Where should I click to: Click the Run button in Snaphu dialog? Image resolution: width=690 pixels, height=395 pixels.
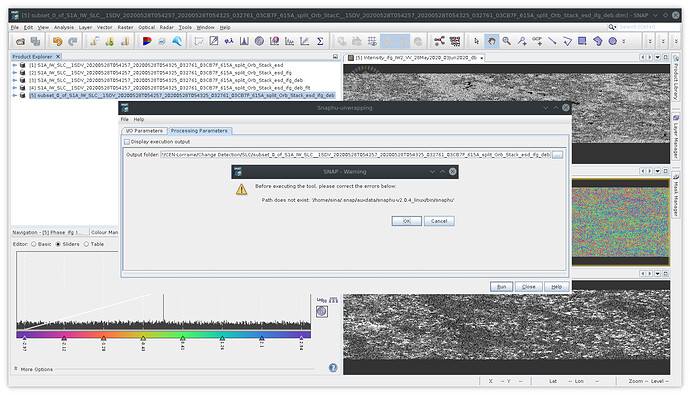[x=501, y=287]
